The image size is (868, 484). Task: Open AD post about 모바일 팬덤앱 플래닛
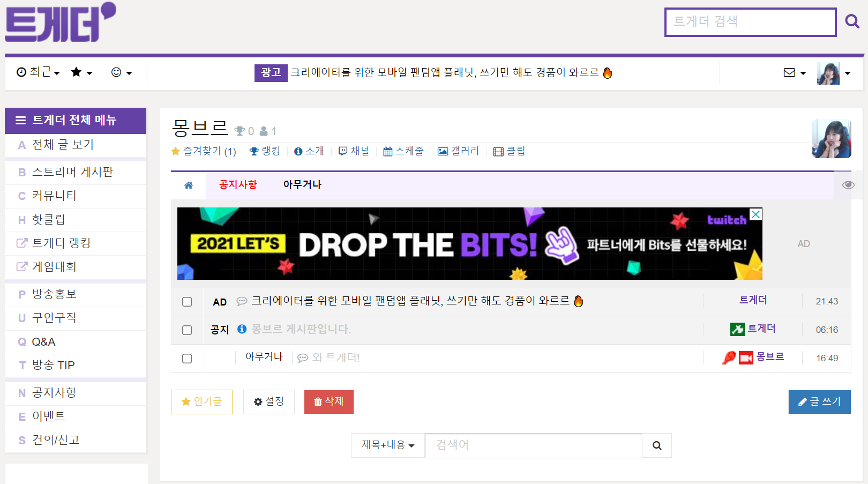[x=417, y=301]
